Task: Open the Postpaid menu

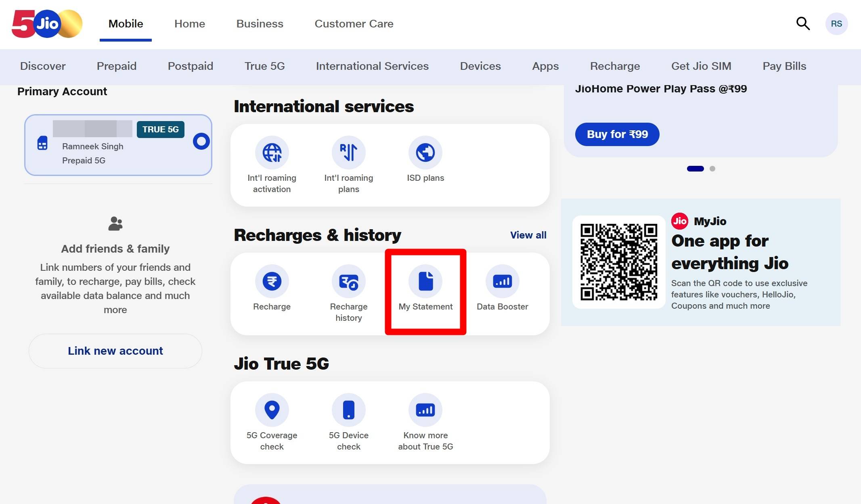Action: [x=191, y=66]
